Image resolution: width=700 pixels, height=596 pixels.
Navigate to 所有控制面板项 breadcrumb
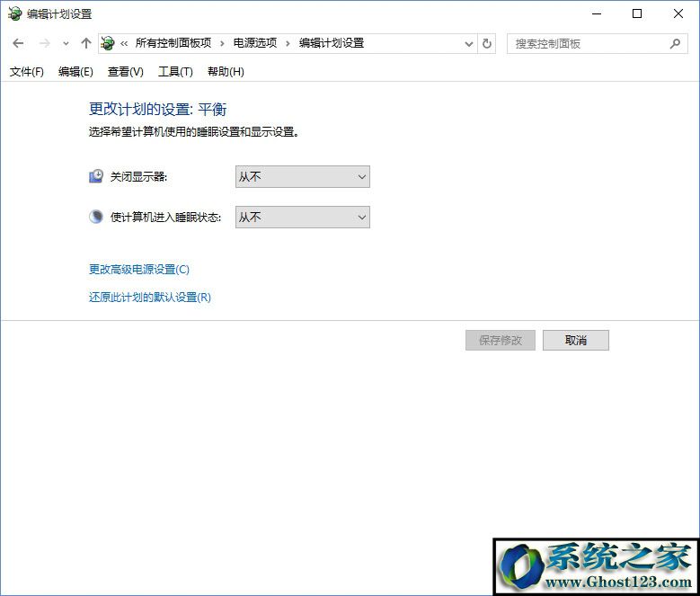(173, 43)
